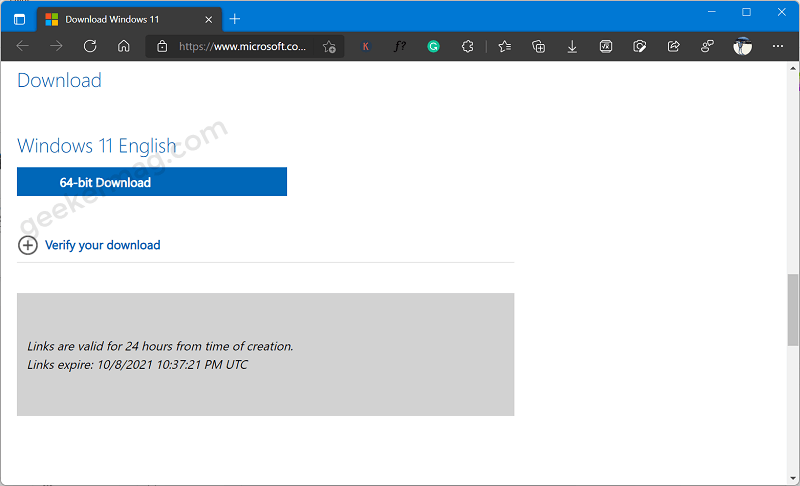
Task: Add this page to favorites
Action: tap(329, 47)
